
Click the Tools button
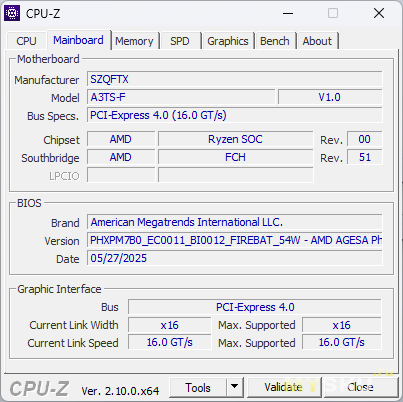tap(198, 387)
